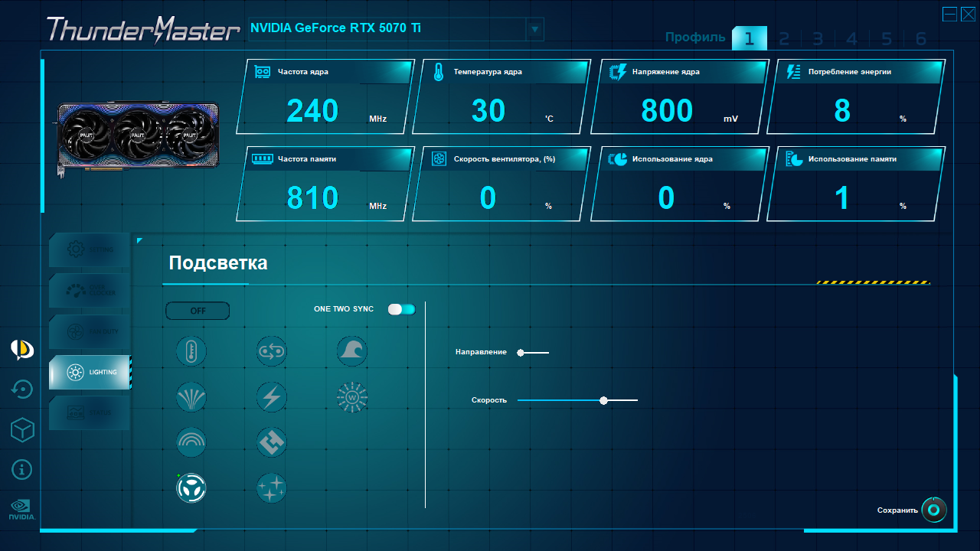Image resolution: width=980 pixels, height=551 pixels.
Task: Select the sparkle stars lighting effect
Action: (272, 487)
